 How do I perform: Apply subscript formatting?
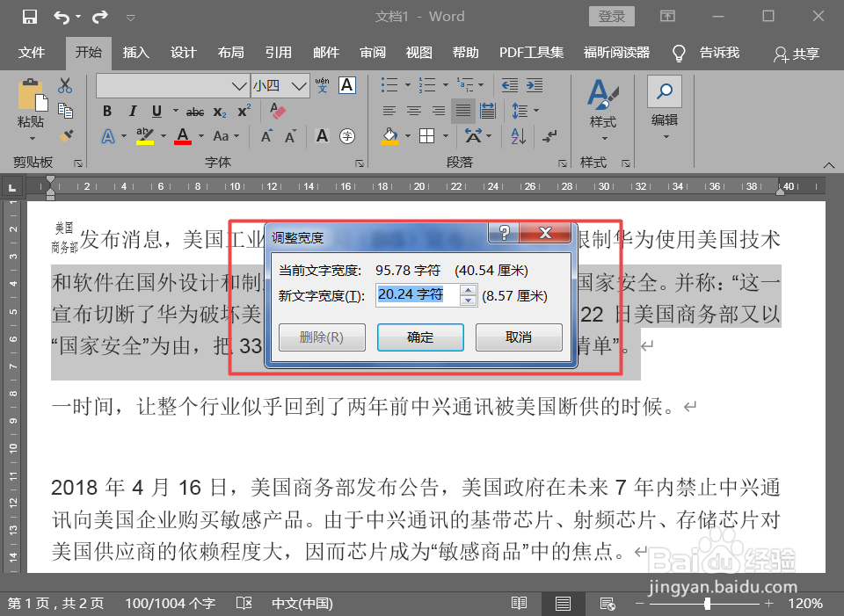click(219, 112)
